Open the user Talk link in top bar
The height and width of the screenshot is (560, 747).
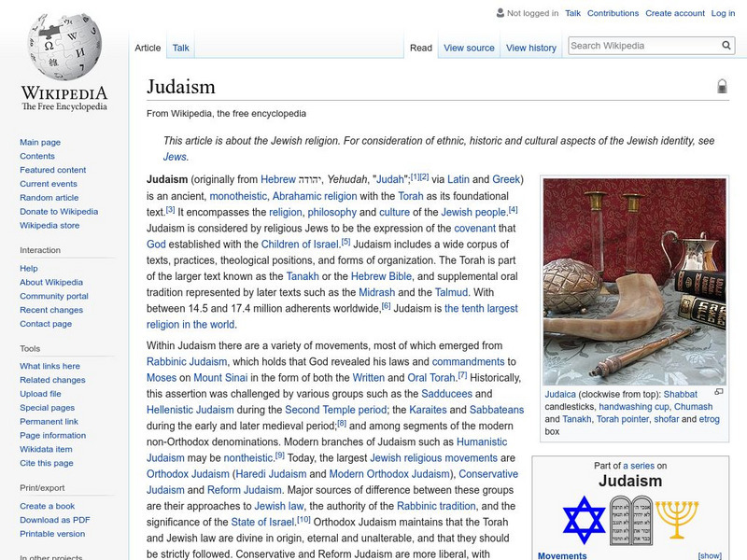(x=572, y=13)
